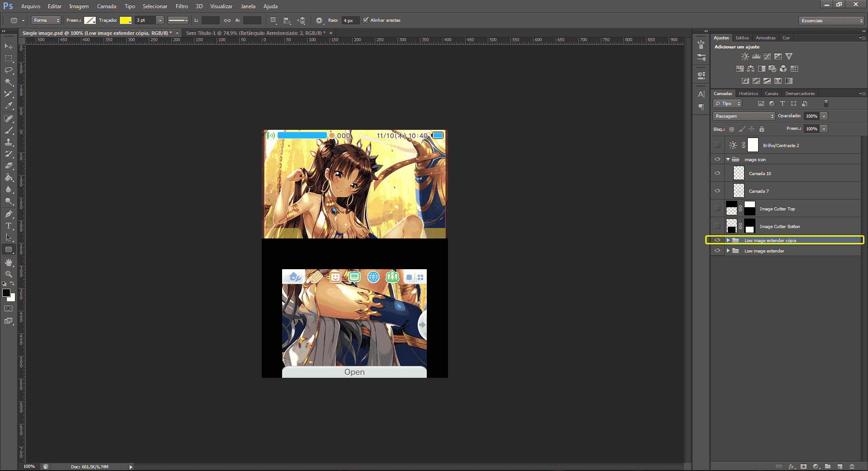Viewport: 868px width, 471px height.
Task: Open the stroke line style dropdown
Action: [178, 20]
